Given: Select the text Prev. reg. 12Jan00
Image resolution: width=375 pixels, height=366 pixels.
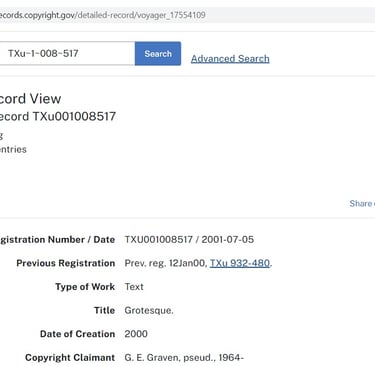Looking at the screenshot, I should click(x=166, y=263).
